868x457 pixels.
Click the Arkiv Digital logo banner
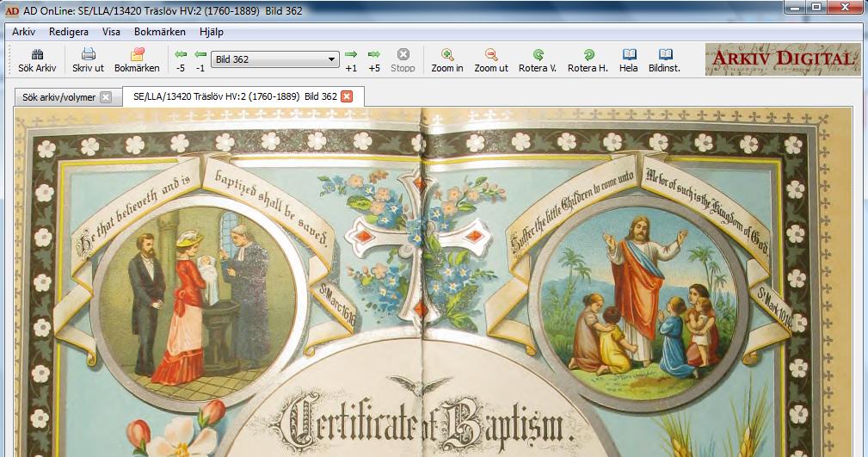click(x=783, y=59)
